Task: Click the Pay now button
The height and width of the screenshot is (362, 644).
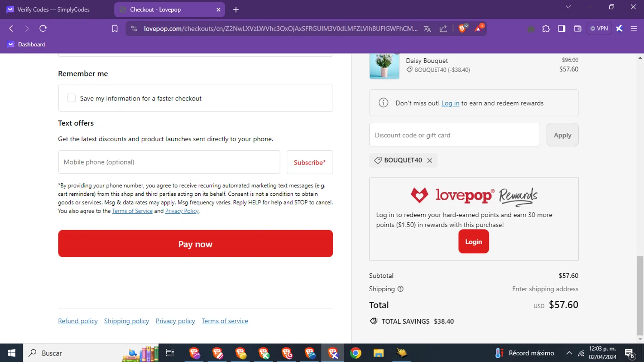Action: pyautogui.click(x=195, y=244)
